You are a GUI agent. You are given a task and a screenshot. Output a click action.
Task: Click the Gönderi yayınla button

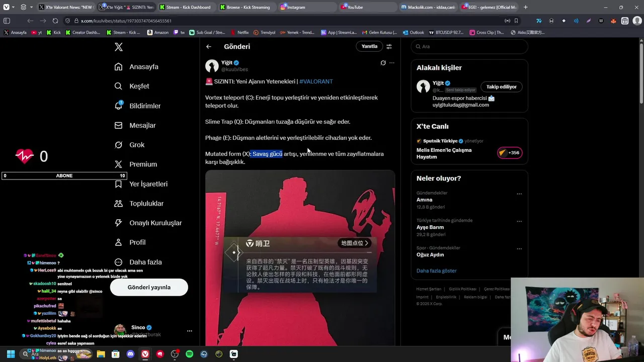[x=149, y=288]
